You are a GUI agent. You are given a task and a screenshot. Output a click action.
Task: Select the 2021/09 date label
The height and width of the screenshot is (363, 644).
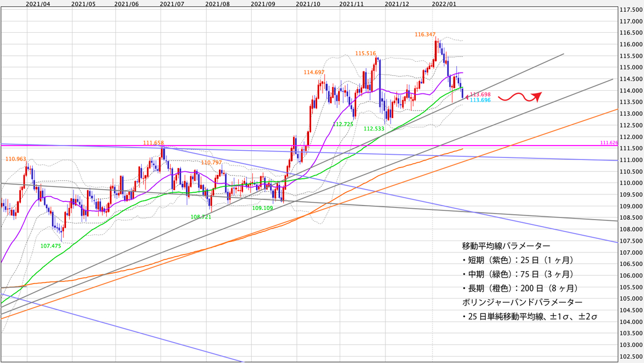pyautogui.click(x=263, y=4)
